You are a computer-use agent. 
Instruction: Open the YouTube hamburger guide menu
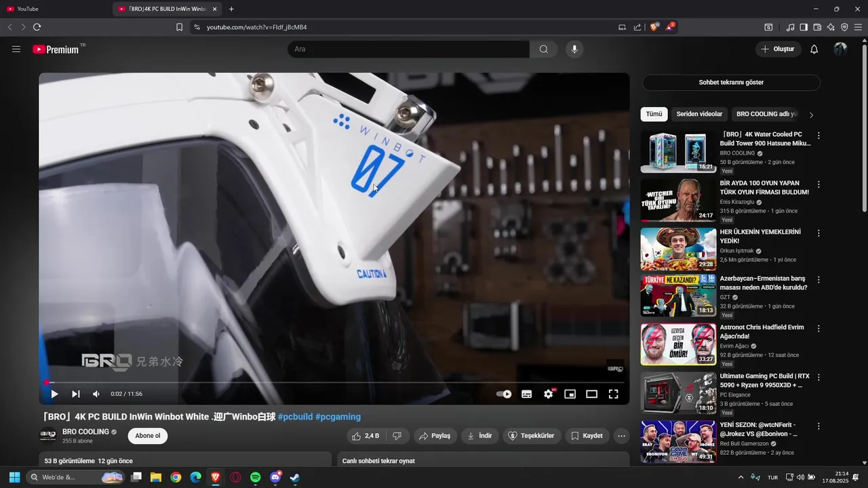pyautogui.click(x=16, y=49)
